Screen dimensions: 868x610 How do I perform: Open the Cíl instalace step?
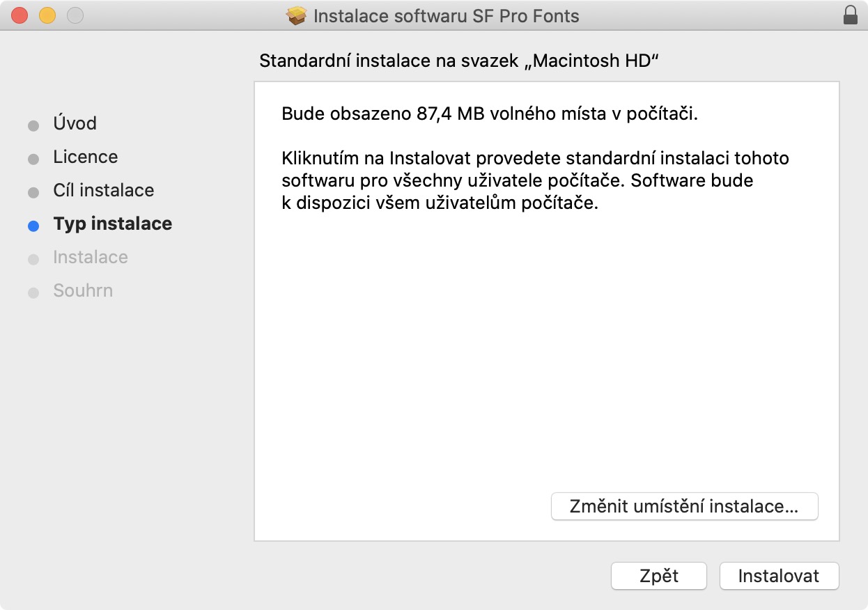tap(103, 190)
